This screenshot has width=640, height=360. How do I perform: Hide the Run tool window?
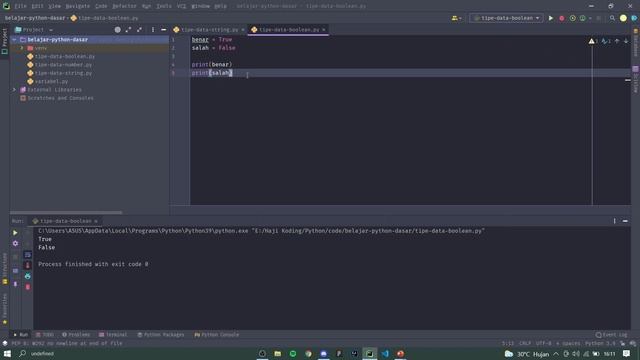click(625, 221)
